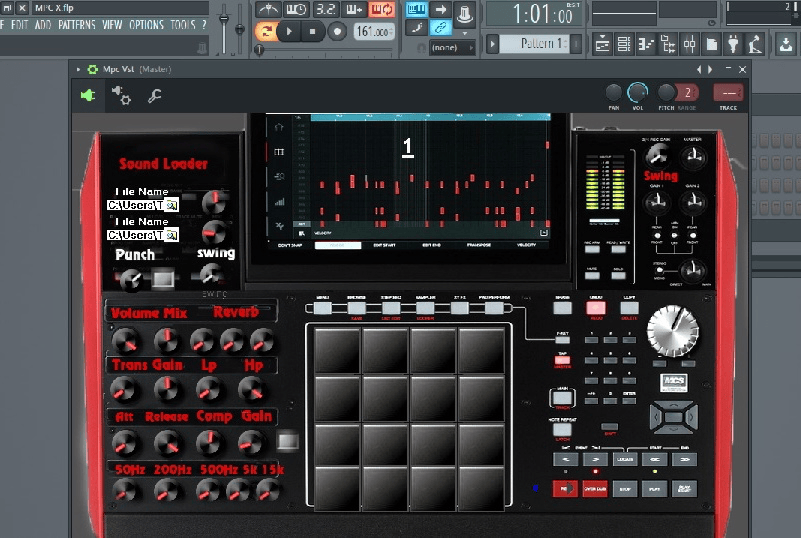The height and width of the screenshot is (538, 801).
Task: Open the Channel rack view icon
Action: click(624, 44)
